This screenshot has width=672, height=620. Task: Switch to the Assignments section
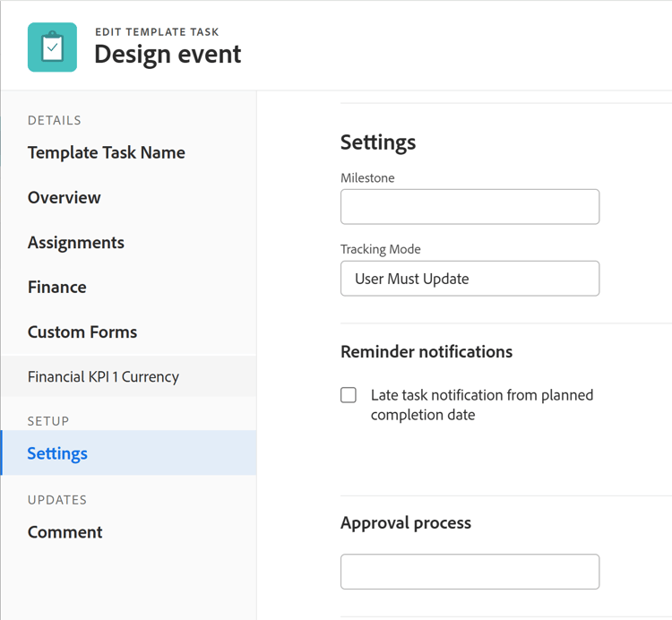click(x=76, y=243)
